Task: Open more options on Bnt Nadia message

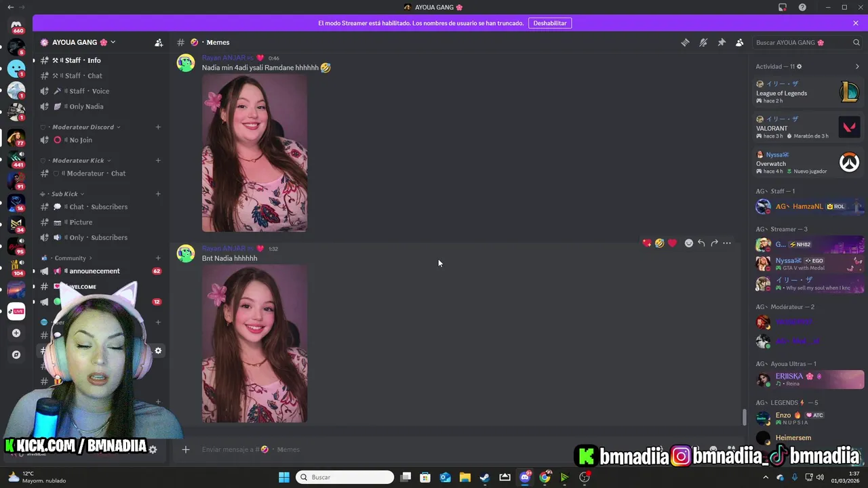Action: point(727,243)
